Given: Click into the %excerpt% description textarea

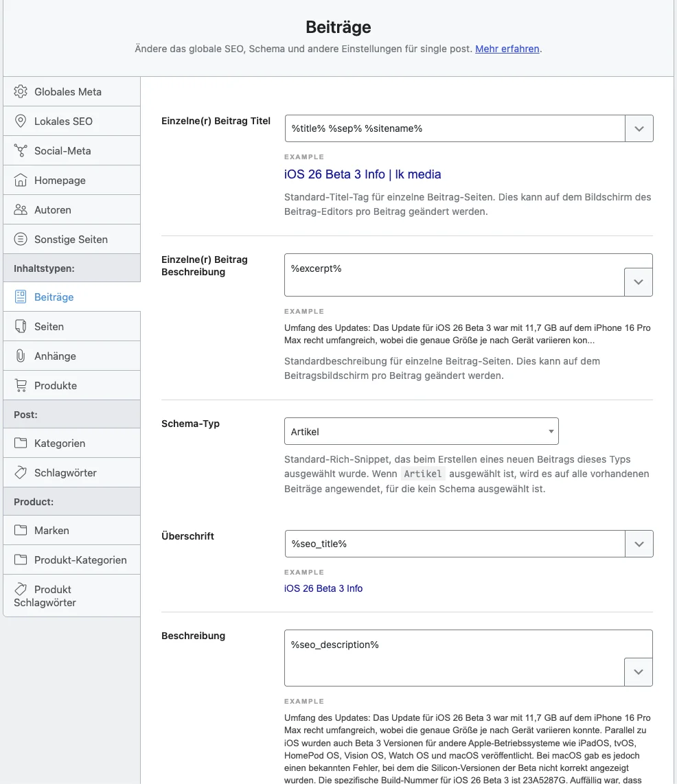Looking at the screenshot, I should (x=453, y=275).
